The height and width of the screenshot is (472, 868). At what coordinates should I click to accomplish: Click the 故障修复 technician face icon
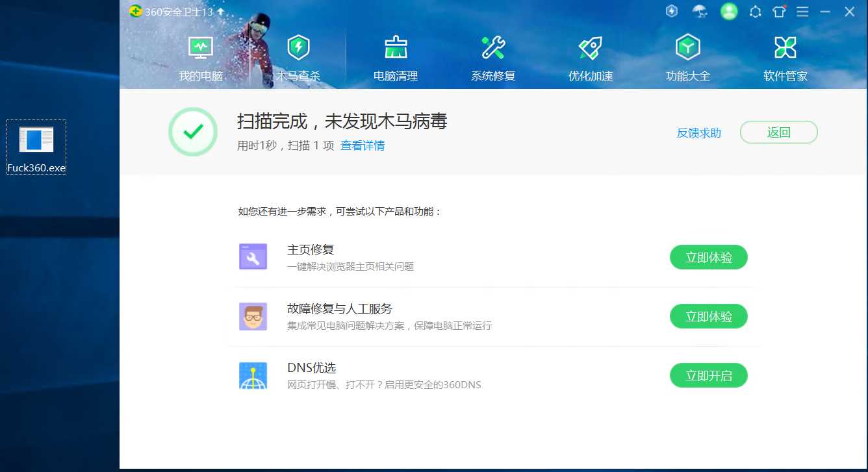pos(253,316)
